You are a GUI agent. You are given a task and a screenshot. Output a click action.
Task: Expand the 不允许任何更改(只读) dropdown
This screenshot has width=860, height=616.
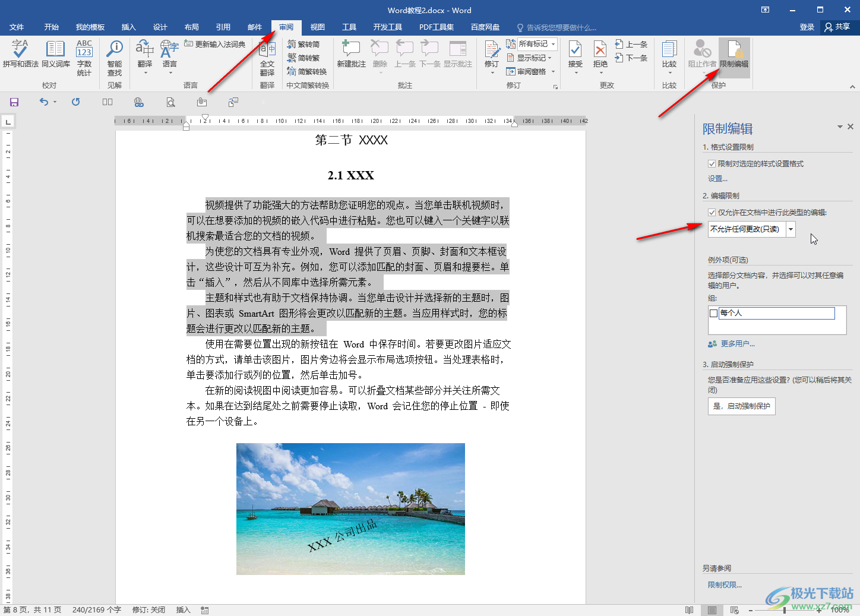click(x=791, y=229)
